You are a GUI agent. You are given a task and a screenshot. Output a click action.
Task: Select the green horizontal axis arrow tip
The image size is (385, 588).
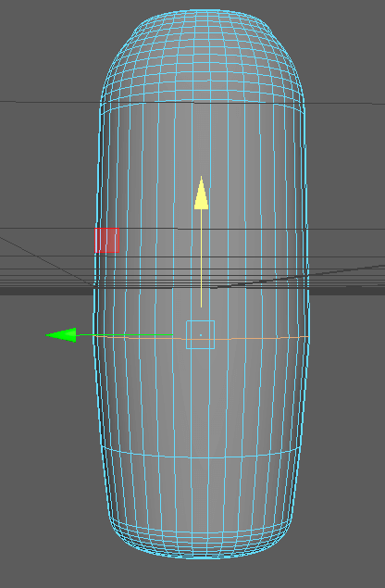61,335
